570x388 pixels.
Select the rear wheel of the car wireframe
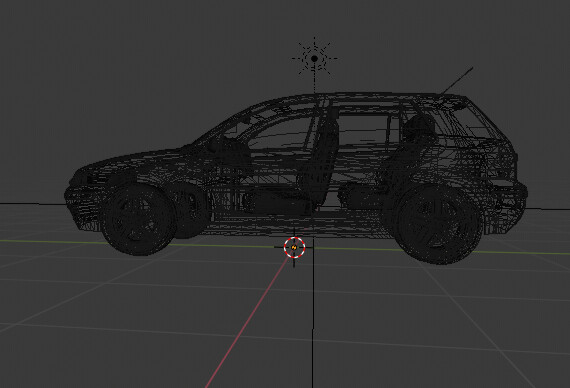point(439,225)
